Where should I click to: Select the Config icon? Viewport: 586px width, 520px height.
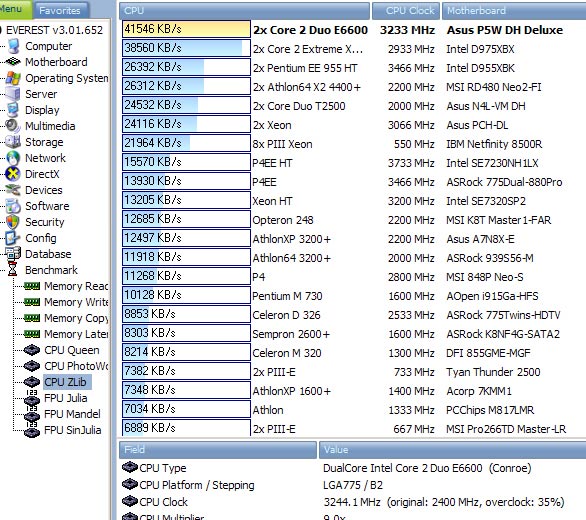tap(12, 238)
